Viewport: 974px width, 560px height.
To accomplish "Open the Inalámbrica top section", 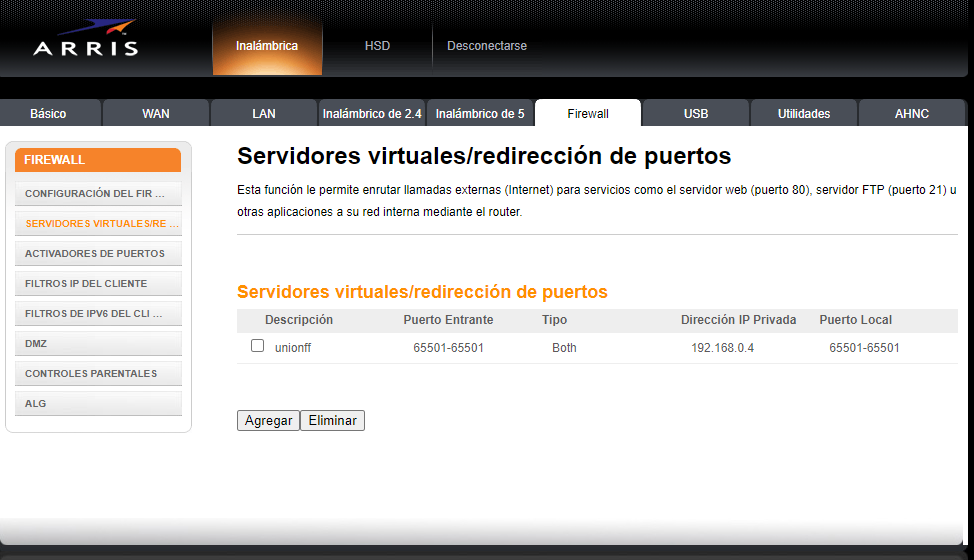I will pos(267,46).
